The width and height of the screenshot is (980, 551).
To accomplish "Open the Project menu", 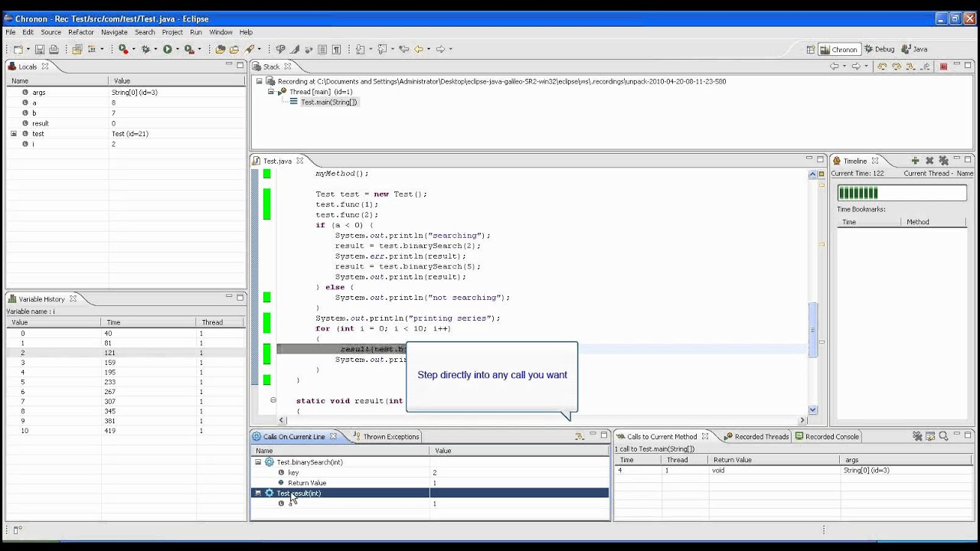I will (172, 32).
